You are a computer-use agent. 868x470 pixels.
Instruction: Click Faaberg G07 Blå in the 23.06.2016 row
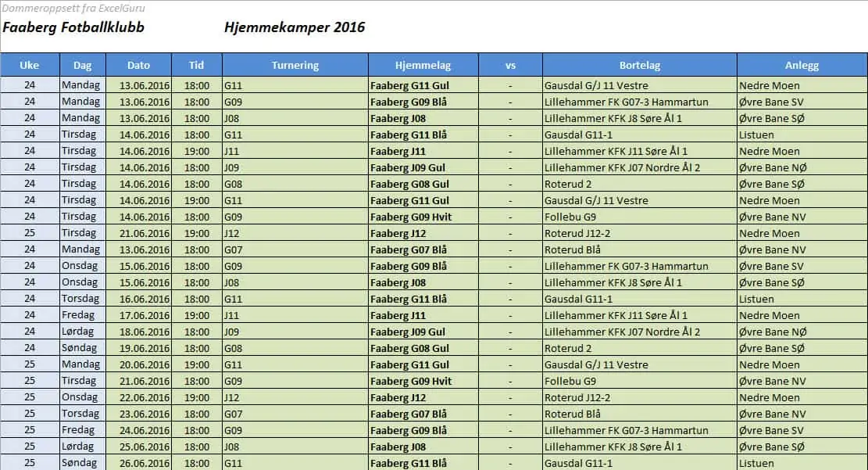point(409,414)
